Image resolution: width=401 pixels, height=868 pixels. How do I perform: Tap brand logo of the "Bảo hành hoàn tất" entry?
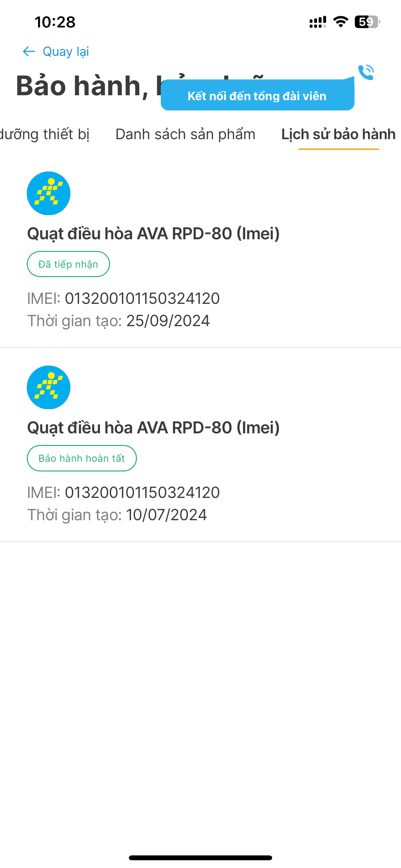(x=48, y=387)
